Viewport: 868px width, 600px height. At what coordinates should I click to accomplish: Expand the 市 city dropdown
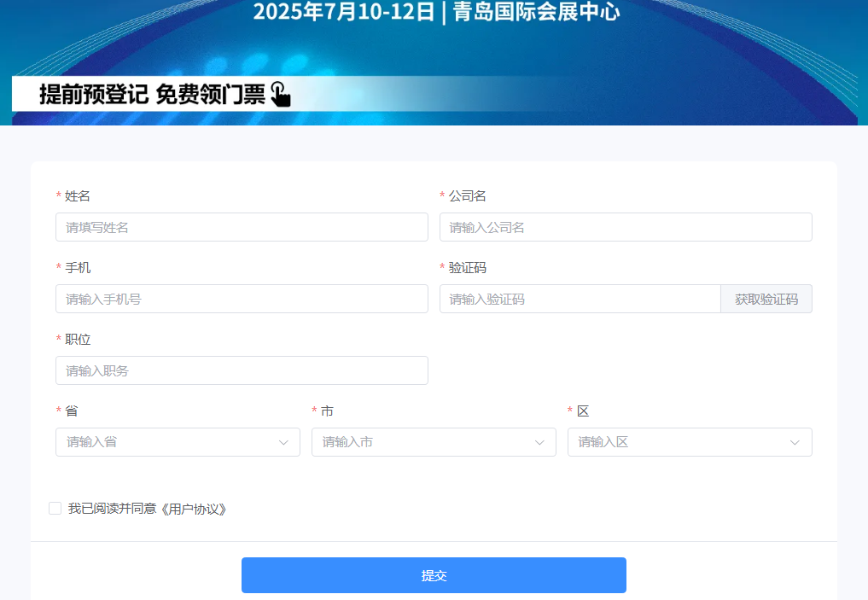(434, 442)
